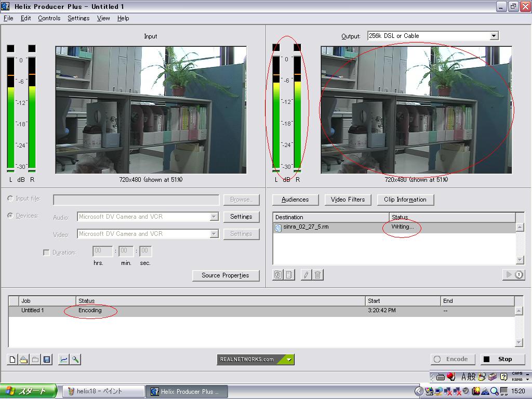
Task: Click the magnifier icon in system tray
Action: (495, 391)
